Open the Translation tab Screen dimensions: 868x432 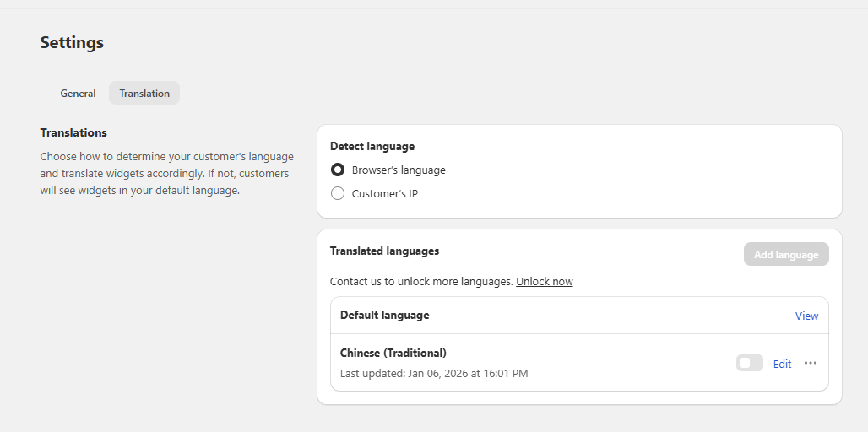point(144,94)
